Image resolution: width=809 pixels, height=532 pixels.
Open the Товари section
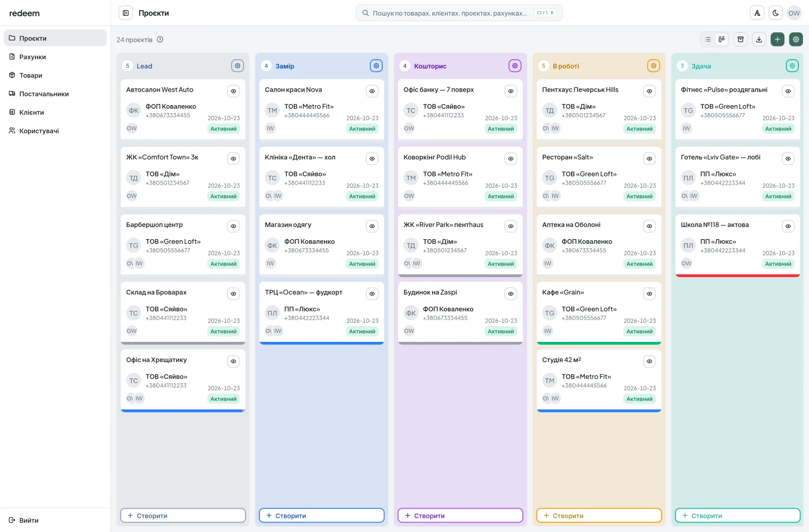(55, 75)
